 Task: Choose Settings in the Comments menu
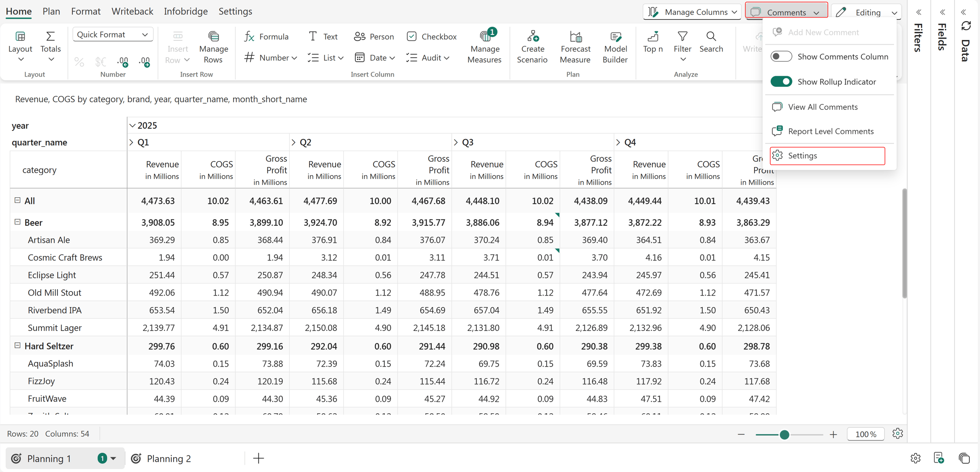[x=827, y=156]
